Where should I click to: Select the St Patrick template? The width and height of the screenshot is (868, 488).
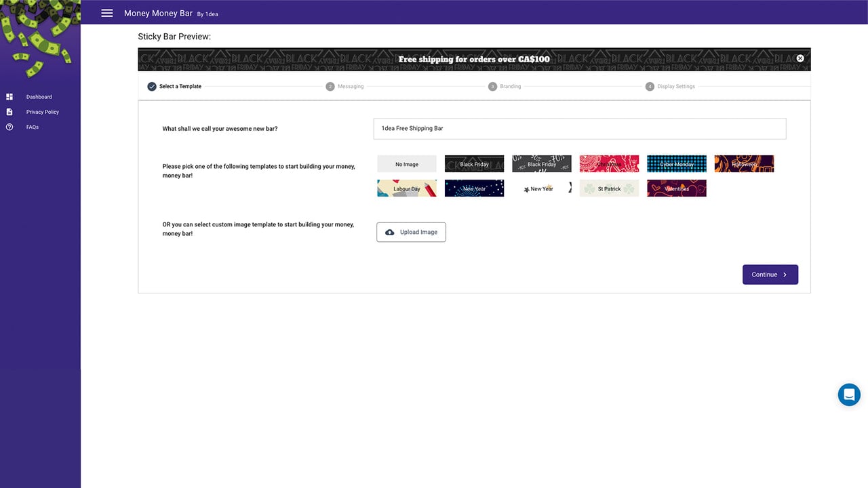[609, 188]
